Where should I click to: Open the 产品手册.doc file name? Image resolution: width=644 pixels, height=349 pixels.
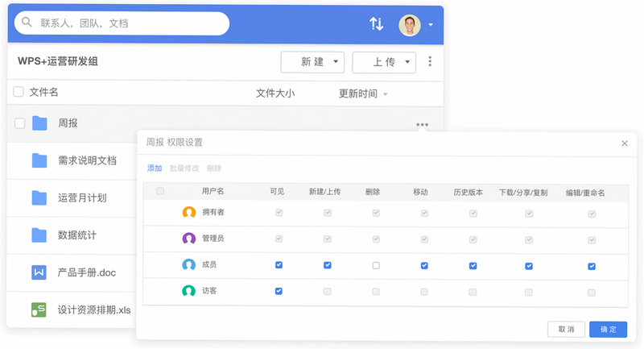tap(87, 272)
